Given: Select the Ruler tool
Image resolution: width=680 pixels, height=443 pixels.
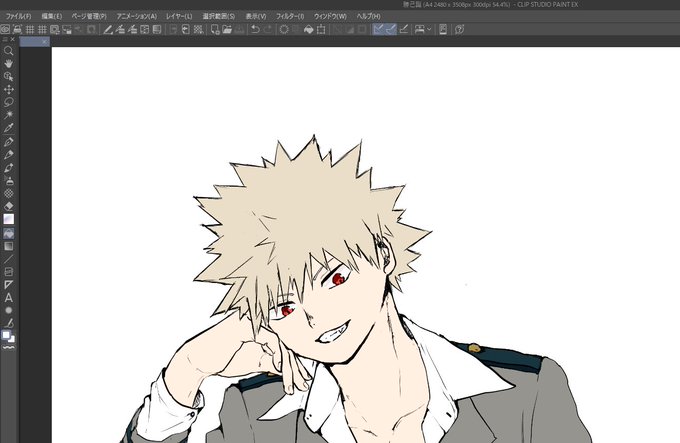Looking at the screenshot, I should [x=8, y=285].
